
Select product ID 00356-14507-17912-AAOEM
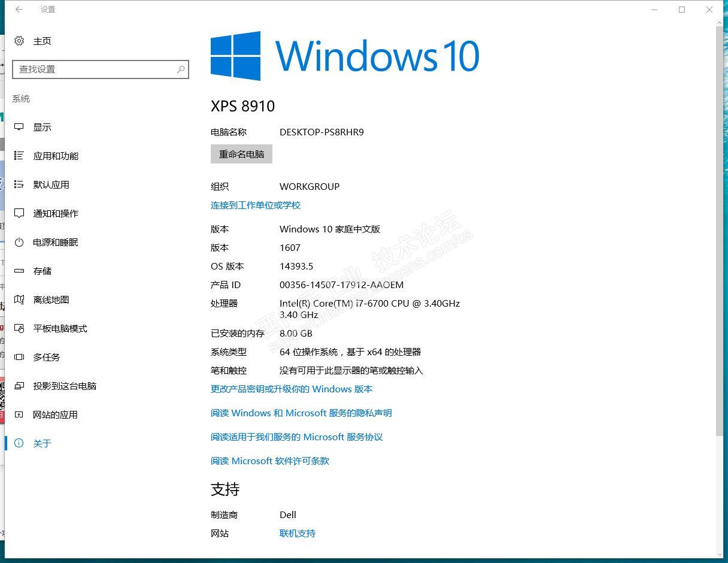point(341,284)
